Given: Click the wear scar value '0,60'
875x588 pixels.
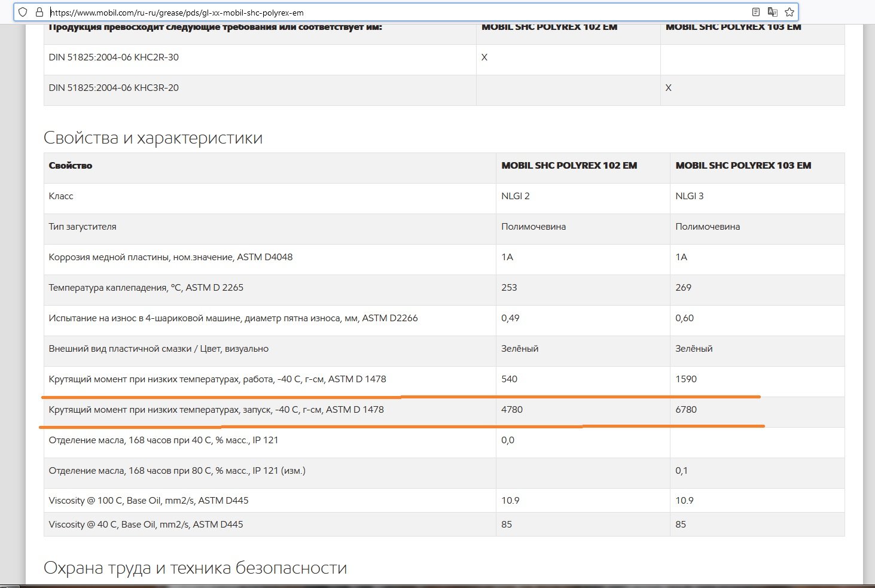Looking at the screenshot, I should point(685,318).
